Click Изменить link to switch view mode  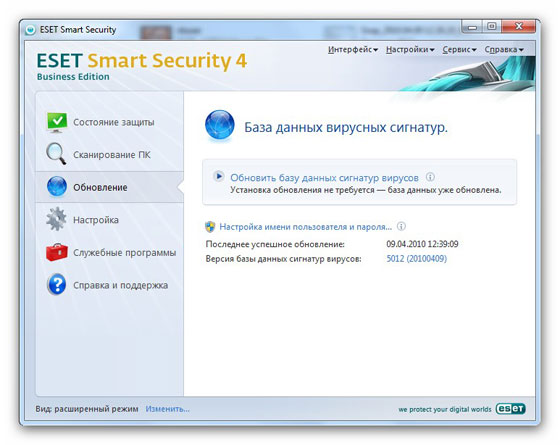click(x=168, y=409)
